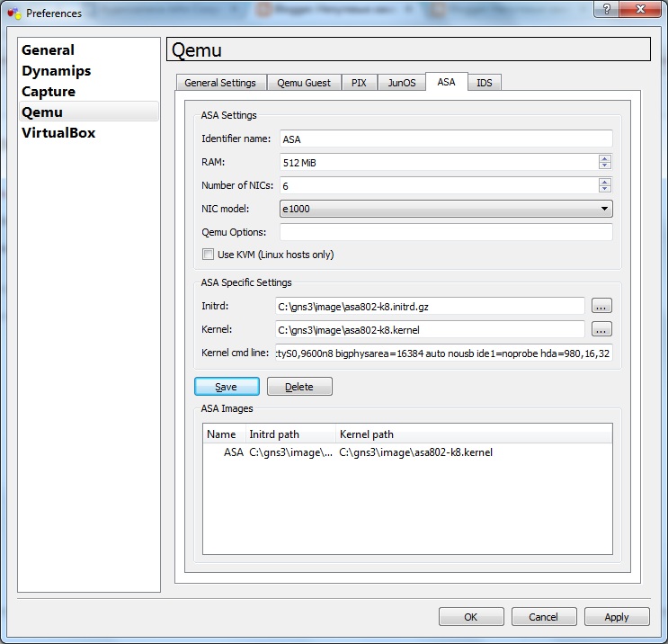Screen dimensions: 668x644
Task: Click the truncated Initrd path cell in ASA row
Action: 291,452
